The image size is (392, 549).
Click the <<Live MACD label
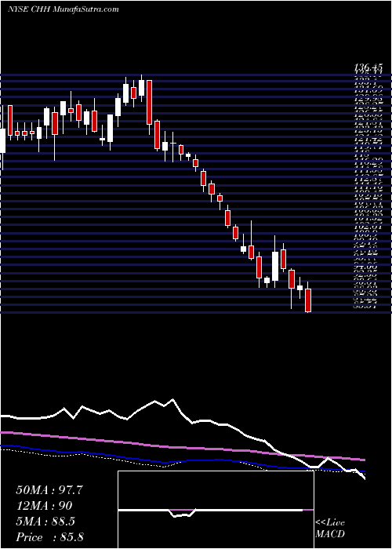click(x=330, y=529)
